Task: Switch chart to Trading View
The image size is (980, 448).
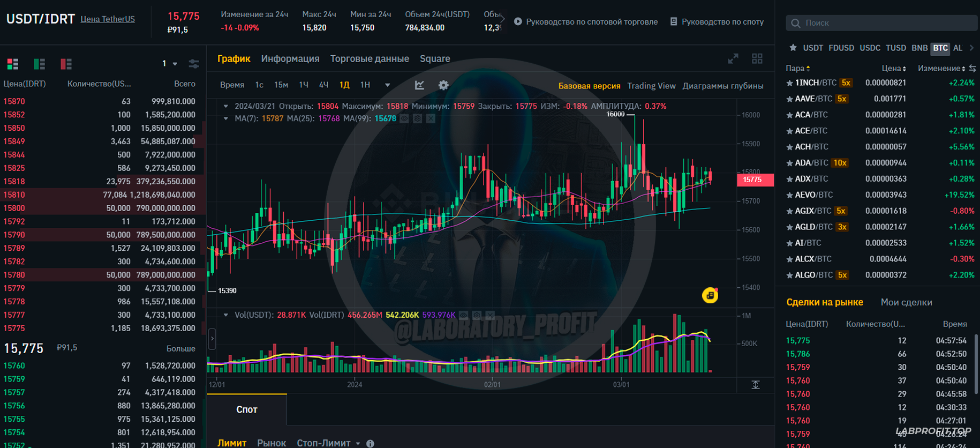Action: pos(651,86)
